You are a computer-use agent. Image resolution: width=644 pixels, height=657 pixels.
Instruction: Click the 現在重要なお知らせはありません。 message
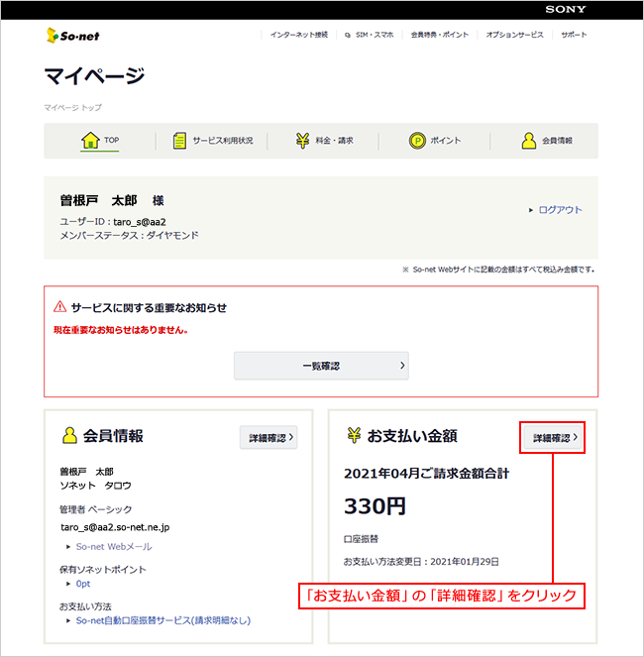[121, 330]
